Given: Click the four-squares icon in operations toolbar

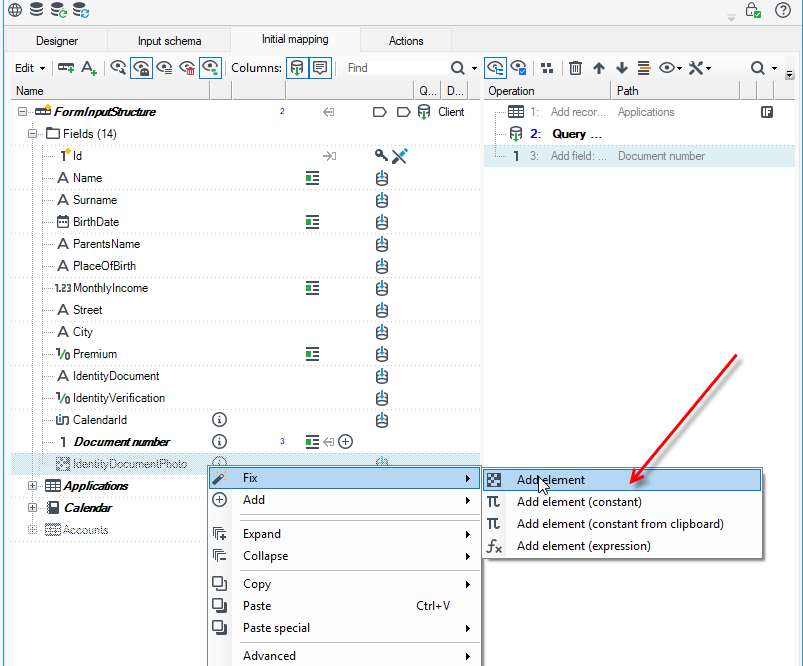Looking at the screenshot, I should [x=547, y=68].
